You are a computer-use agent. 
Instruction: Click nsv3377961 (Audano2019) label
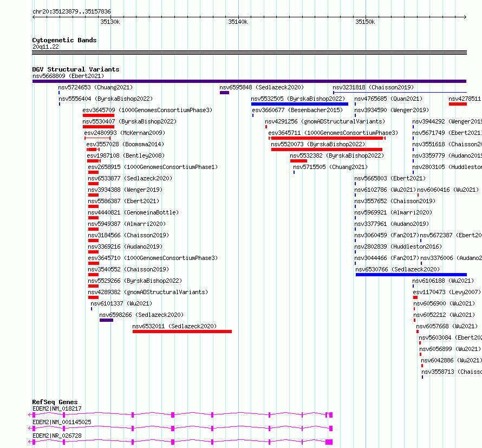[x=392, y=224]
